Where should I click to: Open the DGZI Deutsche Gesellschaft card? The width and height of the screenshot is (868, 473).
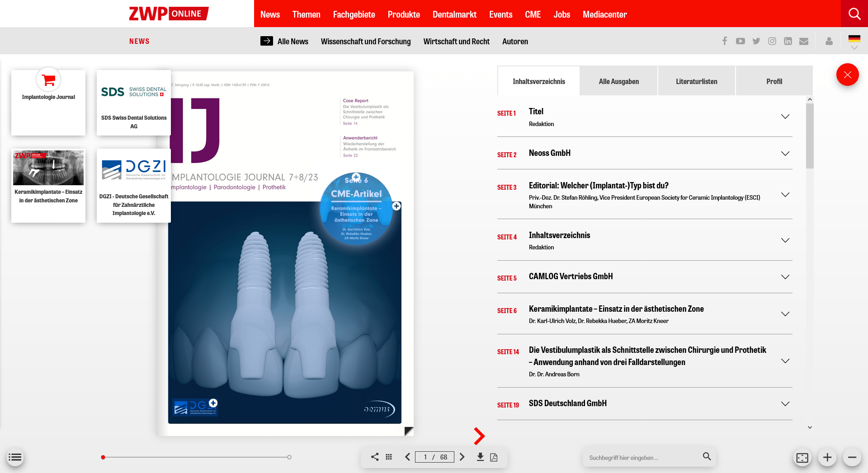coord(133,186)
